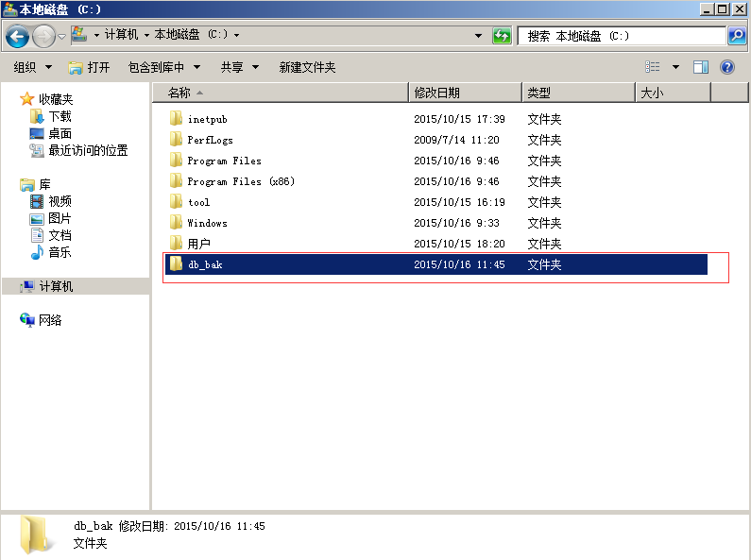Open the 组织 dropdown menu
Image resolution: width=751 pixels, height=560 pixels.
[31, 67]
